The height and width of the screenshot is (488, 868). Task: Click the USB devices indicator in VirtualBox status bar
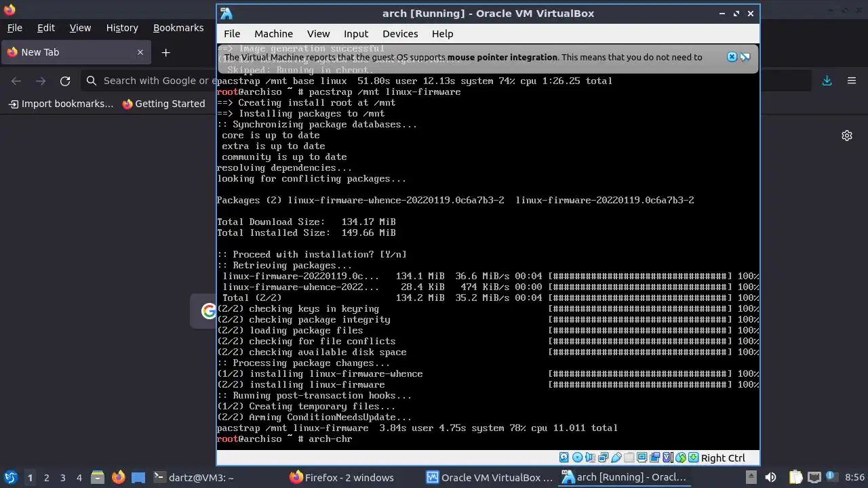click(x=616, y=457)
